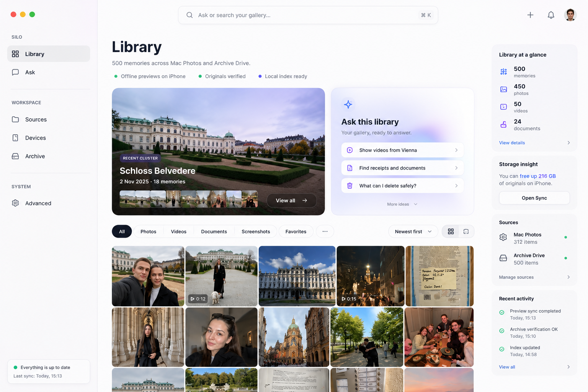Viewport: 588px width, 392px height.
Task: Click the Originals verified status
Action: click(222, 76)
